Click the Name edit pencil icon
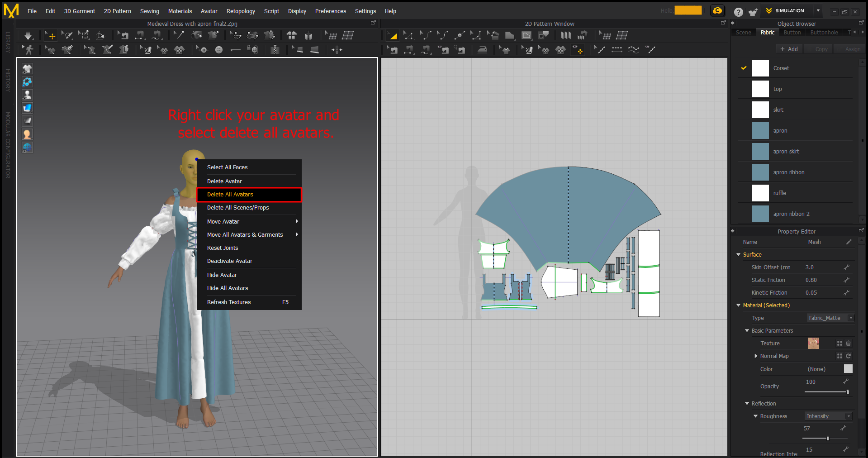The width and height of the screenshot is (868, 458). tap(849, 242)
